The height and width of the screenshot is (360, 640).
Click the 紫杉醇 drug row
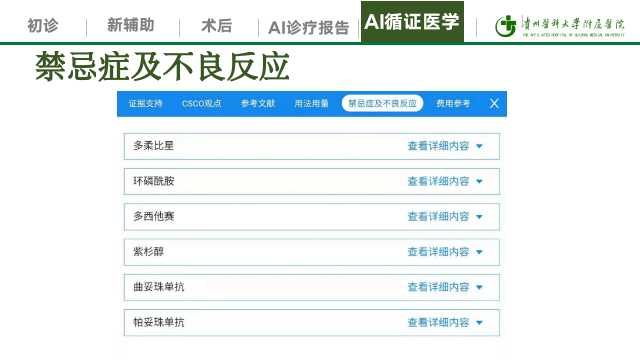[x=312, y=252]
